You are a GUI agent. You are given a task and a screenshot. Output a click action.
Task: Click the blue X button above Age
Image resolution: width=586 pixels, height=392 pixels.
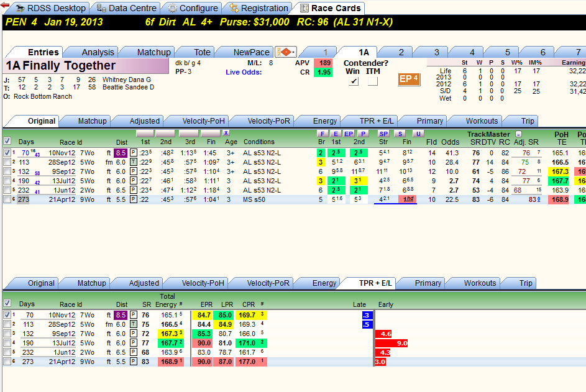click(x=226, y=133)
